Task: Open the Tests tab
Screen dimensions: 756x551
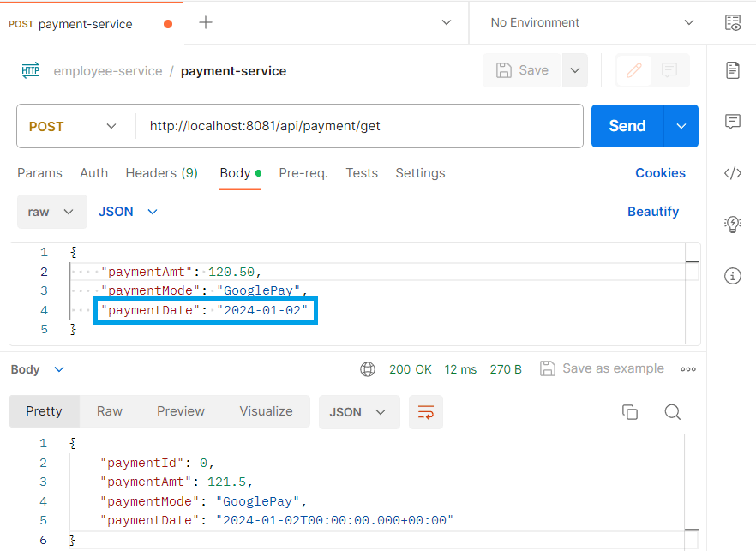Action: click(362, 173)
